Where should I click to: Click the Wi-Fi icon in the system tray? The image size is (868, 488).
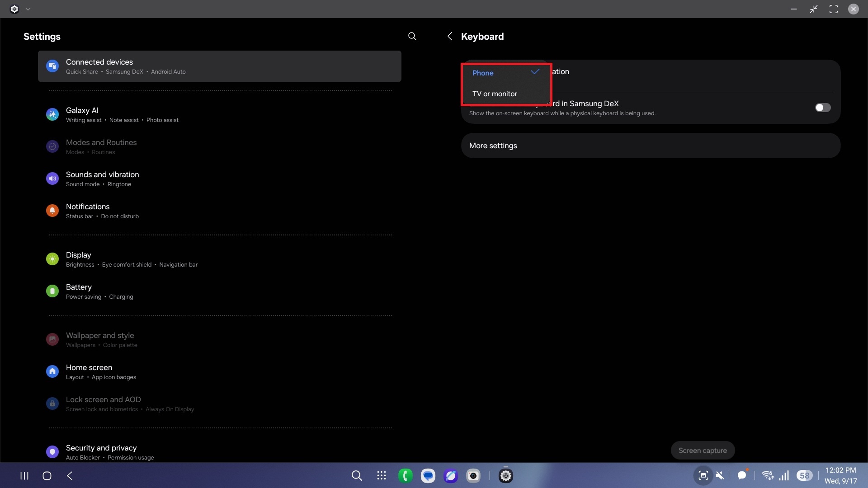pos(768,475)
